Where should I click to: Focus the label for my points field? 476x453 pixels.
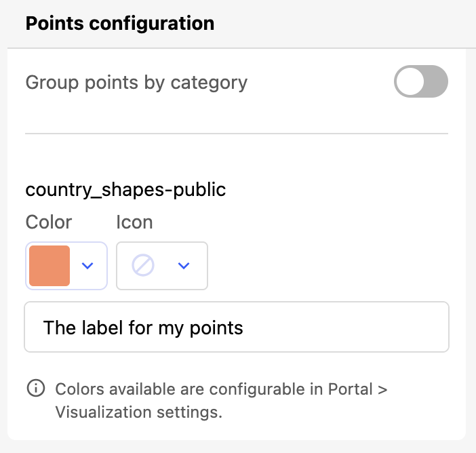pyautogui.click(x=236, y=328)
